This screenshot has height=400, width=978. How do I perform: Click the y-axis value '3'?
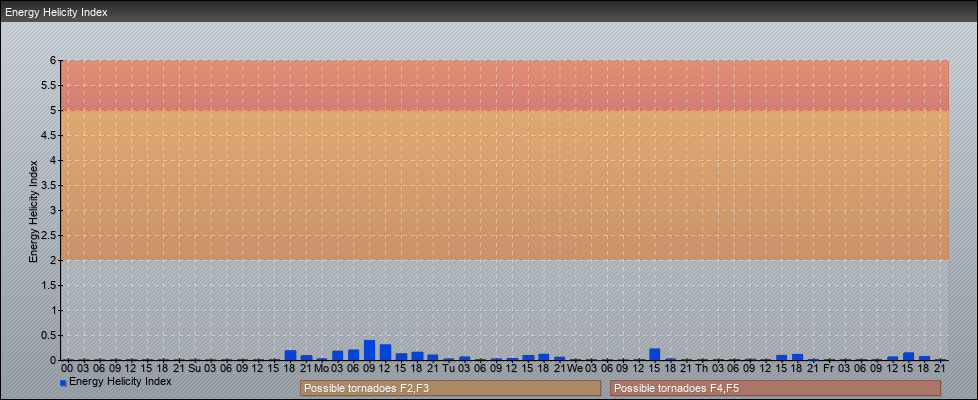[53, 210]
